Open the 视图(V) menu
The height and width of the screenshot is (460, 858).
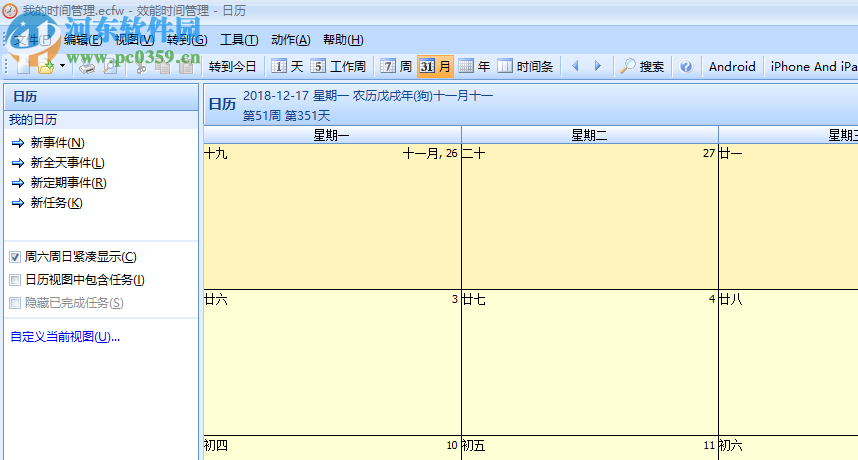(135, 40)
